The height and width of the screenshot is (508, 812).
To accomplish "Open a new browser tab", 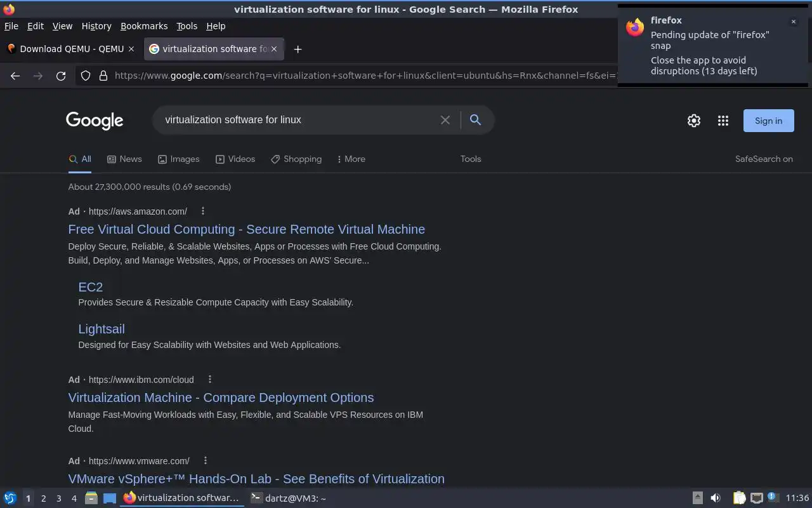I will [x=298, y=49].
